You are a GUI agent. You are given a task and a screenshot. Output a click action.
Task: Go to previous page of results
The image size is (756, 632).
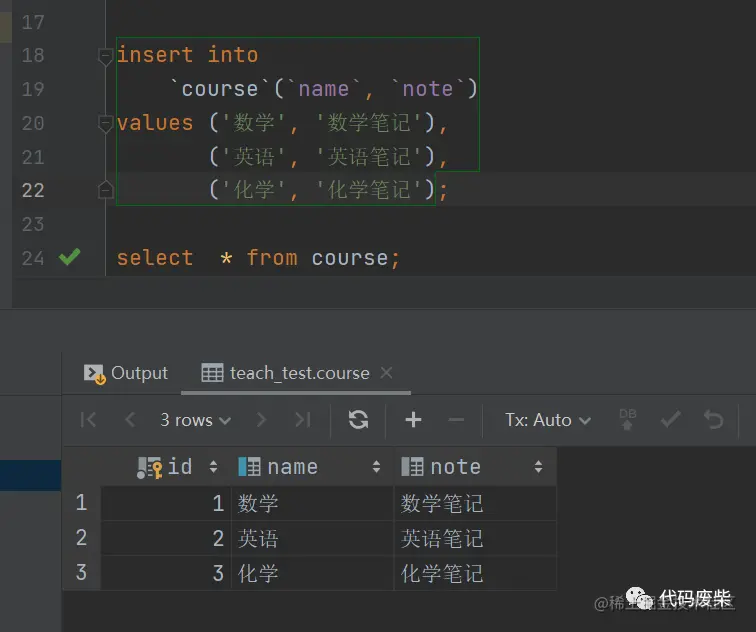pos(130,420)
